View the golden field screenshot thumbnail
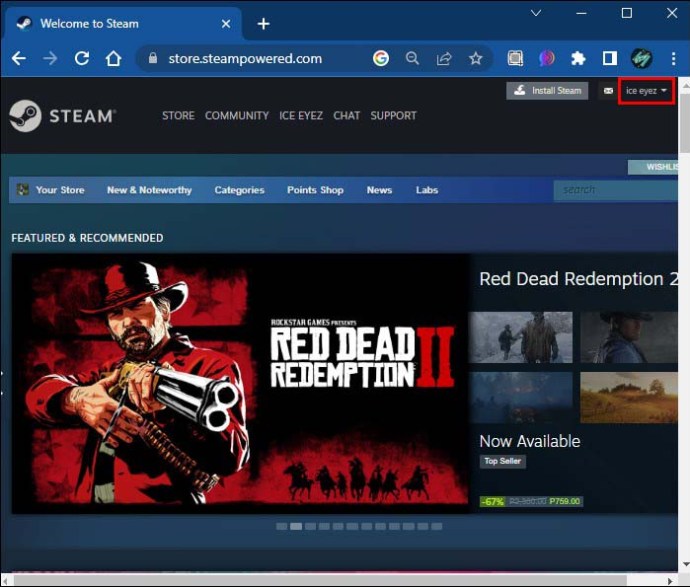690x587 pixels. click(629, 397)
